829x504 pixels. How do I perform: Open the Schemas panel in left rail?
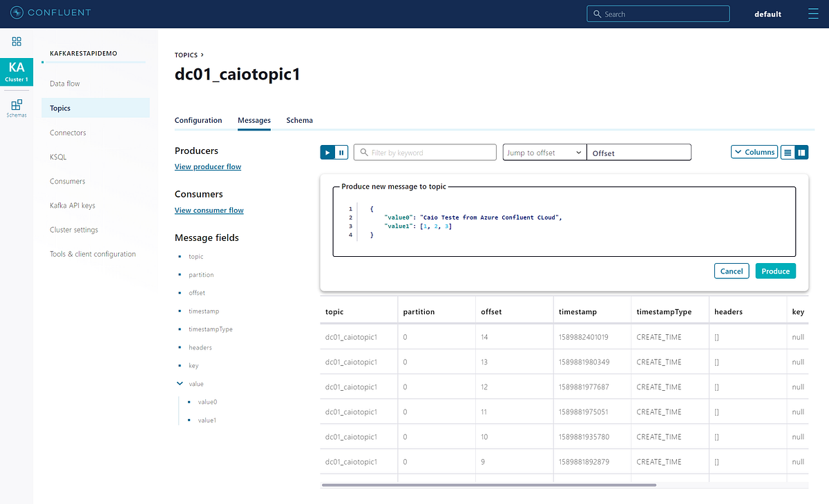[x=17, y=107]
